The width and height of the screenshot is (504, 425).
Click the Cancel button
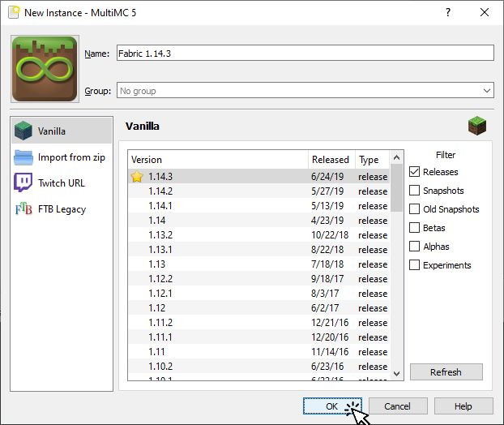tap(398, 406)
